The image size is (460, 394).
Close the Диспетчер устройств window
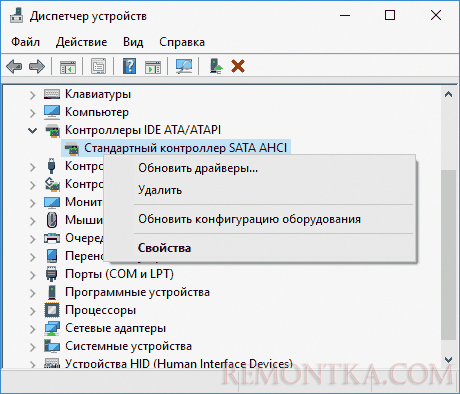(436, 15)
